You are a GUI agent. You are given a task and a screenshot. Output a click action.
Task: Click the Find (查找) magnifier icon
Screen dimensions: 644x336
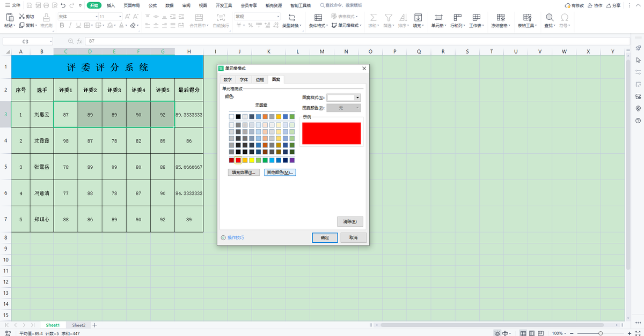(x=549, y=17)
